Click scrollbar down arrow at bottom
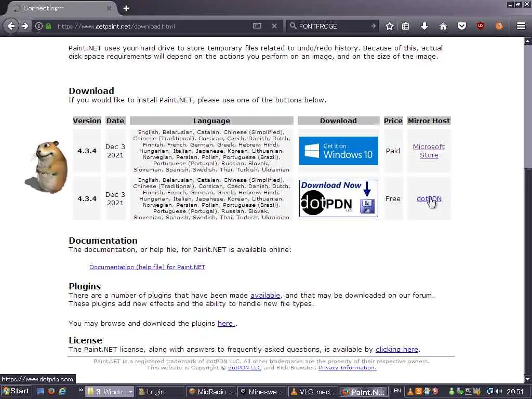 pyautogui.click(x=528, y=379)
